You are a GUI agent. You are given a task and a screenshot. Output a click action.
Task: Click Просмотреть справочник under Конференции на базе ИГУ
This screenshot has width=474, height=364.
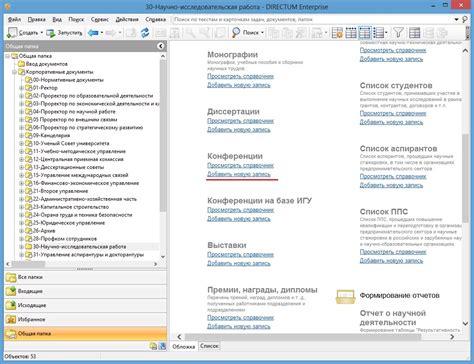[x=240, y=210]
